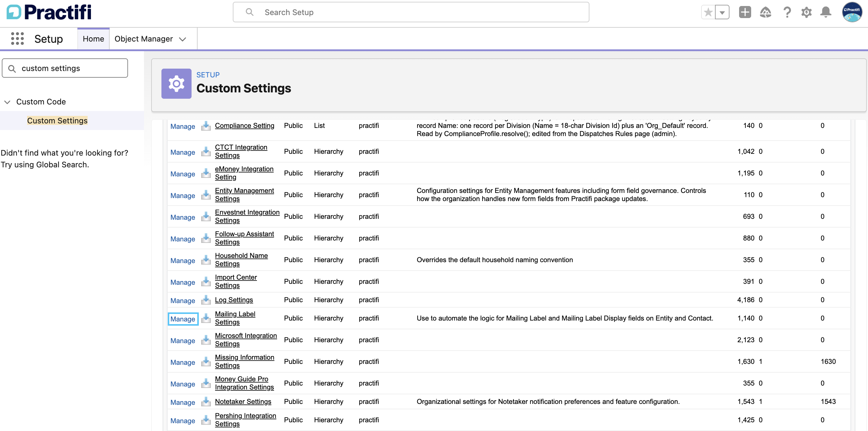Screen dimensions: 868x431
Task: Open the favorites list dropdown arrow
Action: (722, 12)
